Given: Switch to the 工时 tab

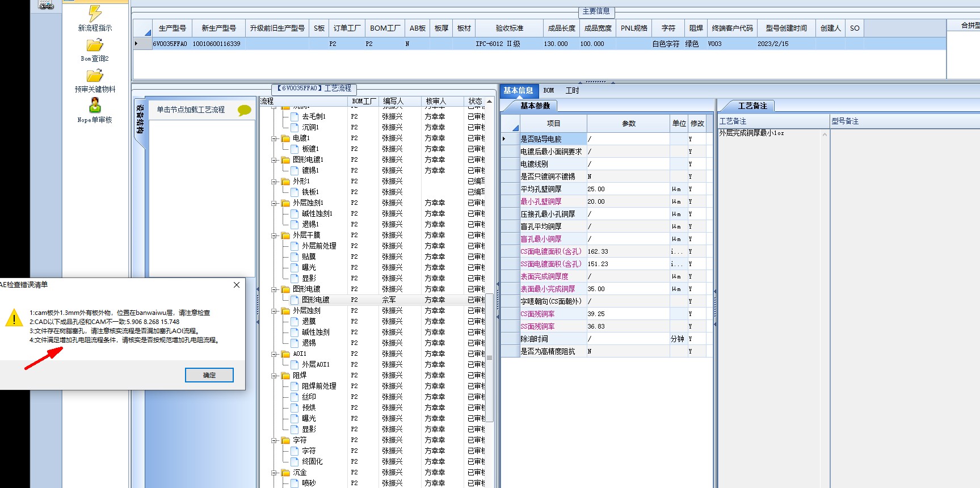Looking at the screenshot, I should click(x=572, y=91).
